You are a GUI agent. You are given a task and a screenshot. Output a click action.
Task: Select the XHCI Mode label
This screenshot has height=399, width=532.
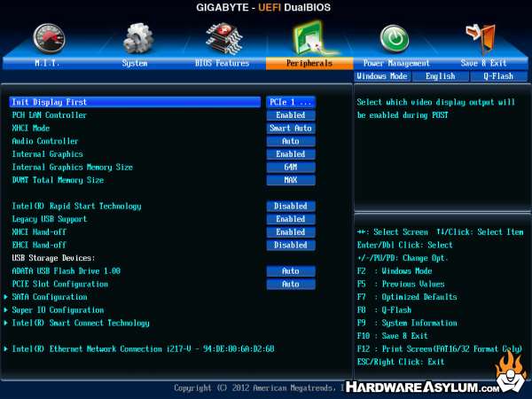click(31, 129)
